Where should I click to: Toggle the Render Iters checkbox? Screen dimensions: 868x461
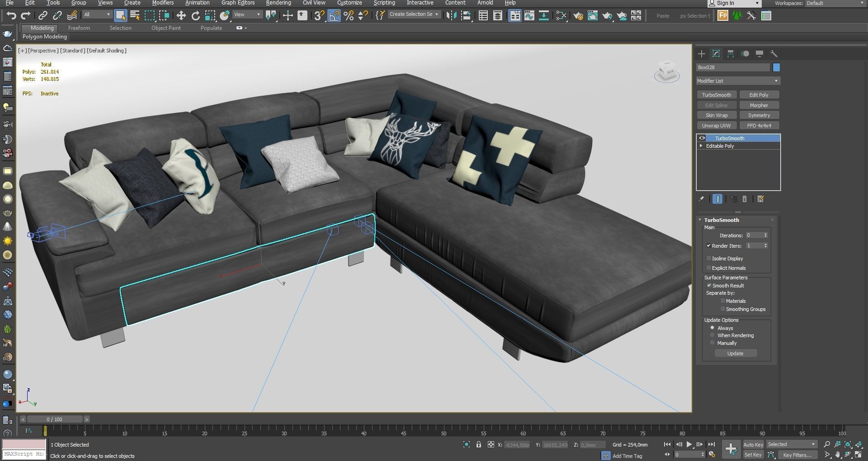pos(708,245)
